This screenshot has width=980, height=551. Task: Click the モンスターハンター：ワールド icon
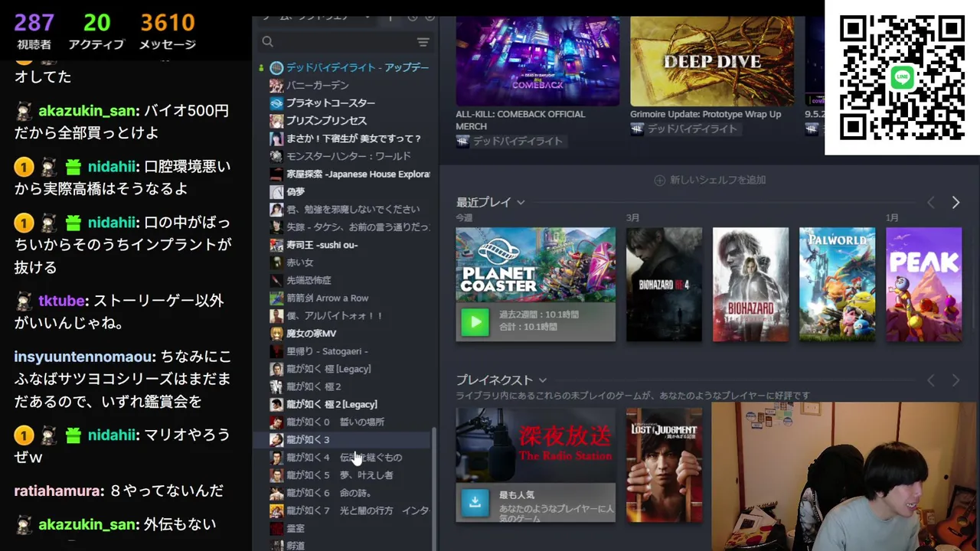[x=276, y=156]
